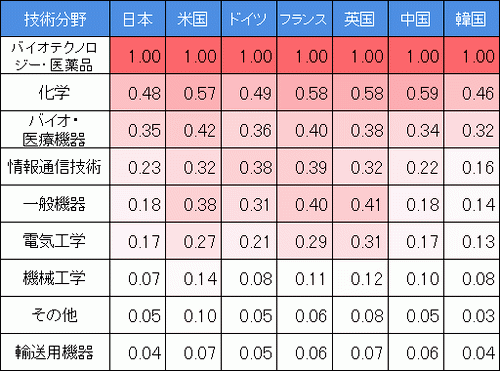Select the 0.14 cell for 米国 機械工学
Screen dimensions: 500x371
coord(193,278)
